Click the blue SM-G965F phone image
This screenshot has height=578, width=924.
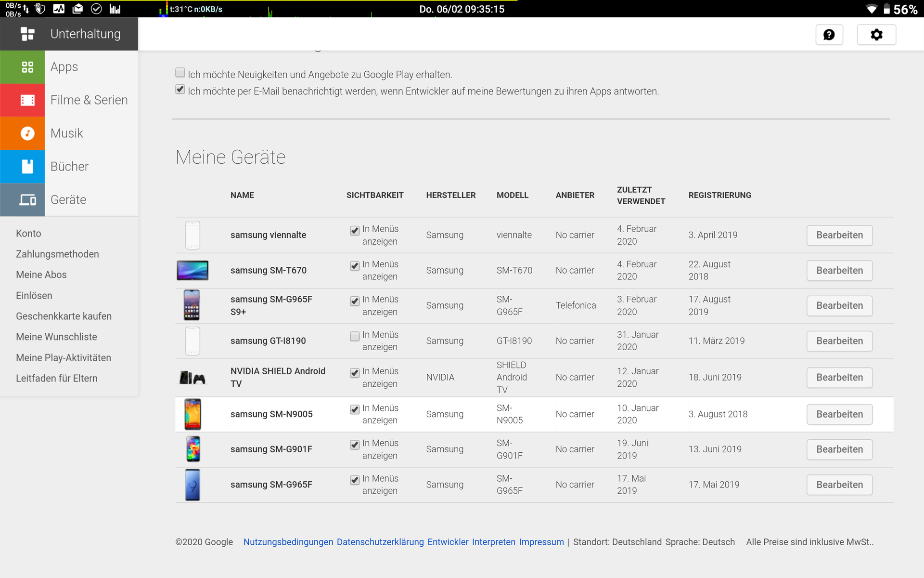click(192, 485)
